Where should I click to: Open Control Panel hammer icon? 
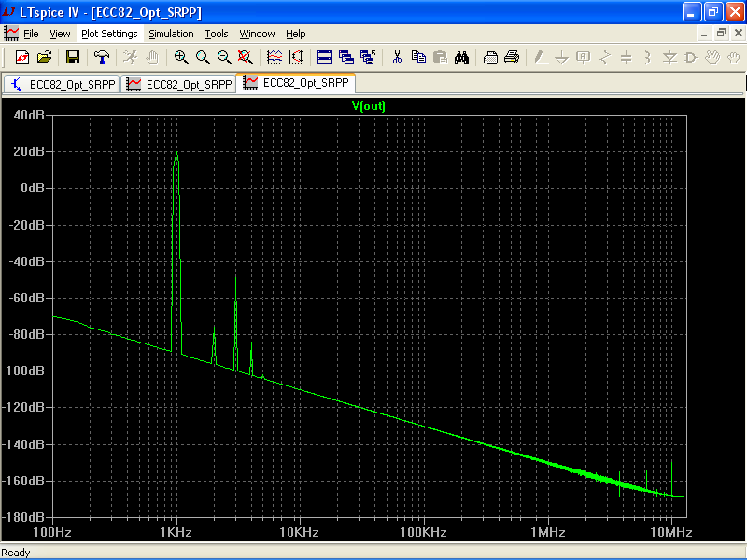(101, 58)
